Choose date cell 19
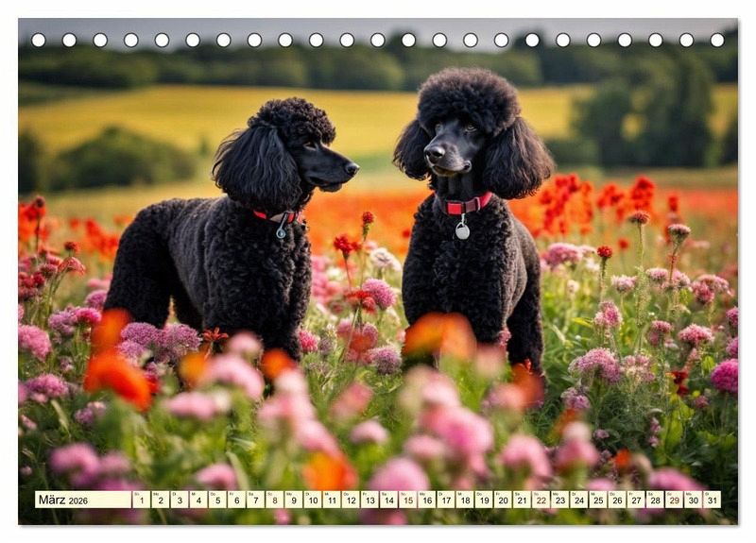The height and width of the screenshot is (543, 756). coord(484,500)
